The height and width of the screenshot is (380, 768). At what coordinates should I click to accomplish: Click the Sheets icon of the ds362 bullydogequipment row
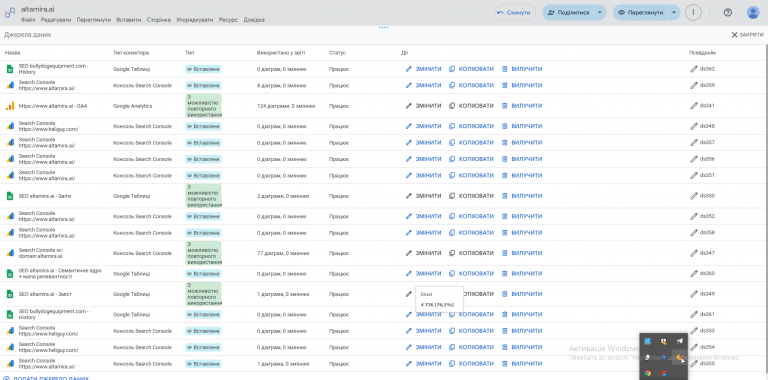click(10, 69)
